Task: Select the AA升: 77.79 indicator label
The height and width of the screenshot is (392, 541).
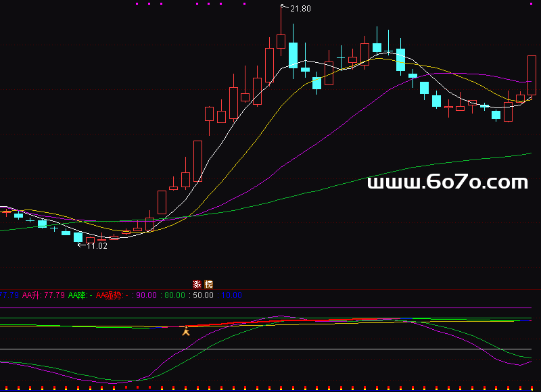Action: (x=43, y=295)
